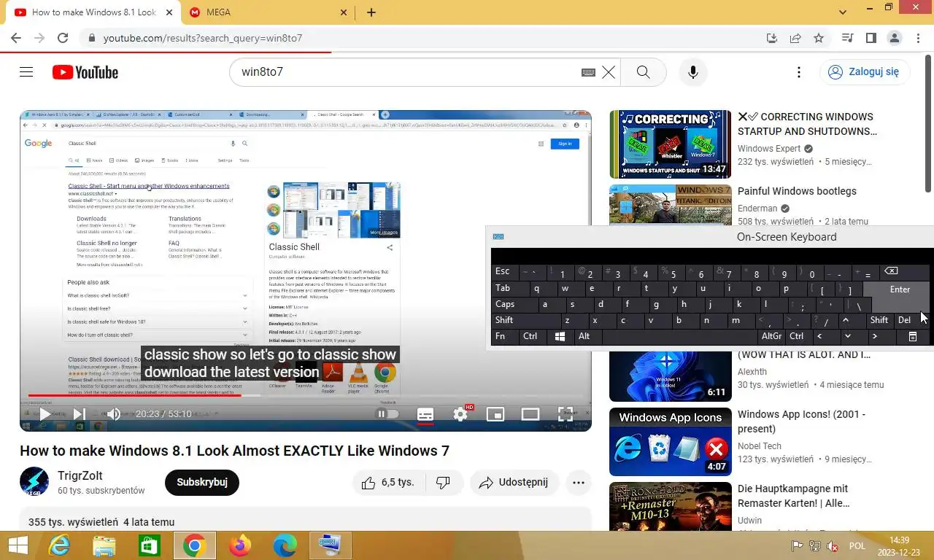Open Chrome three-dot menu
Screen dimensions: 934x560
918,38
